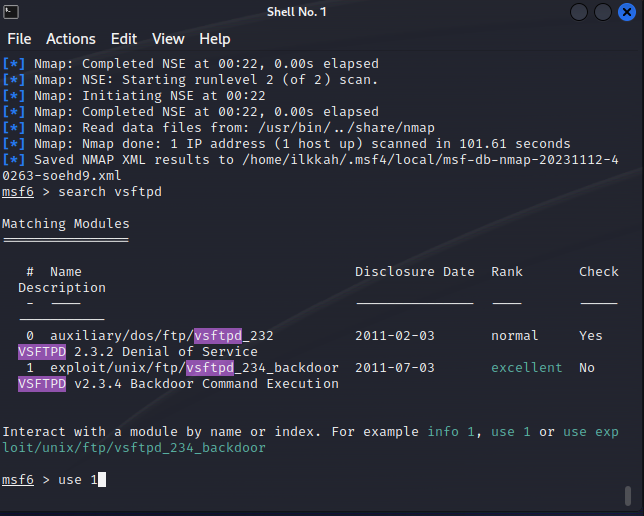Click the 'Disclosure Date' column header
The image size is (644, 516).
pyautogui.click(x=415, y=272)
